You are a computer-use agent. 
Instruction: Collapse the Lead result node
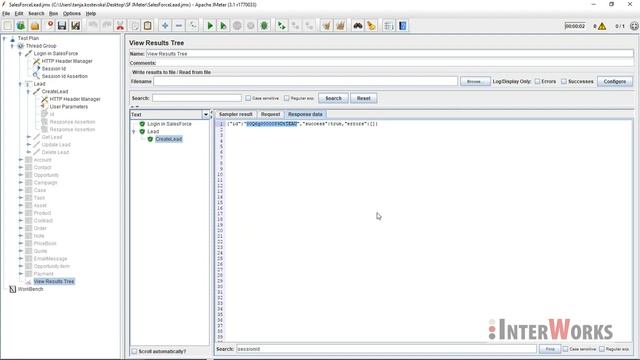pyautogui.click(x=134, y=131)
